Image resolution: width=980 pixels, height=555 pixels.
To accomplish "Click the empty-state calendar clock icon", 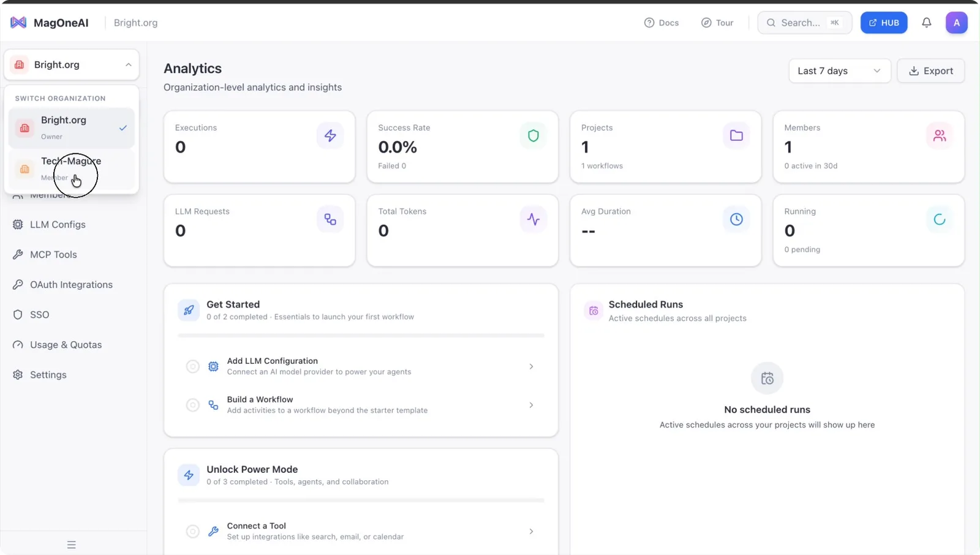I will [x=767, y=379].
